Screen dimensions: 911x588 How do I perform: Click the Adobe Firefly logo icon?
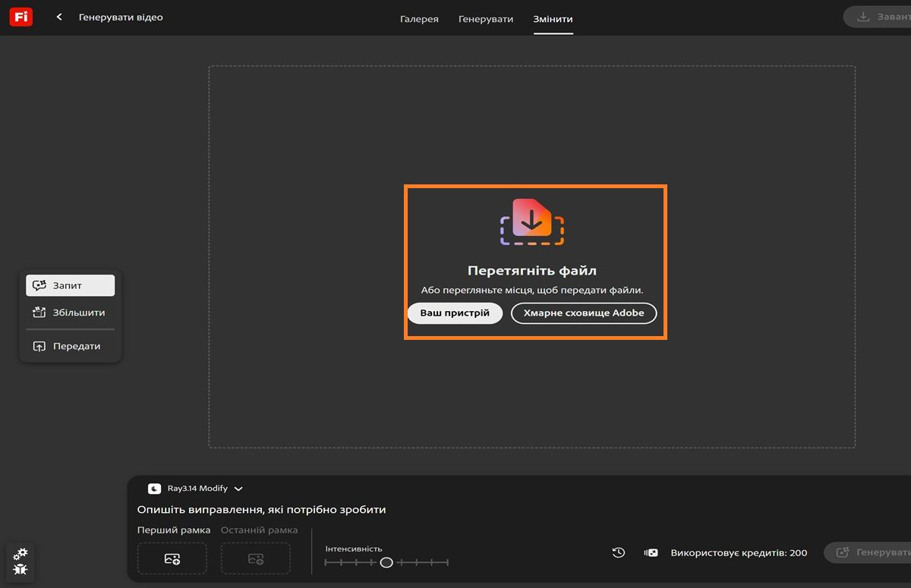(20, 17)
